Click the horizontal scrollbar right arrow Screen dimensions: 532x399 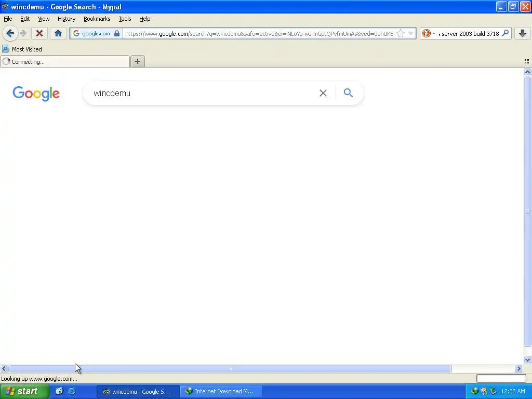point(518,368)
